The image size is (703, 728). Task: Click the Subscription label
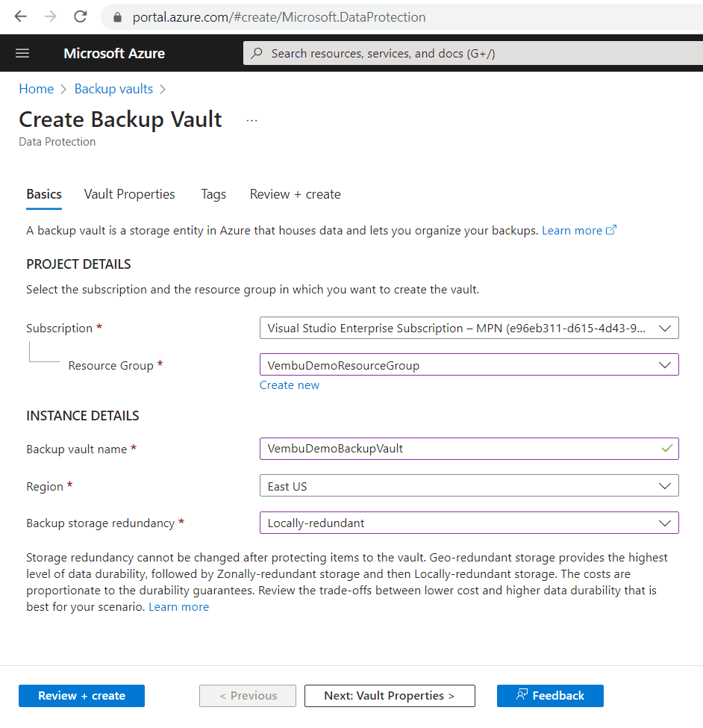60,329
